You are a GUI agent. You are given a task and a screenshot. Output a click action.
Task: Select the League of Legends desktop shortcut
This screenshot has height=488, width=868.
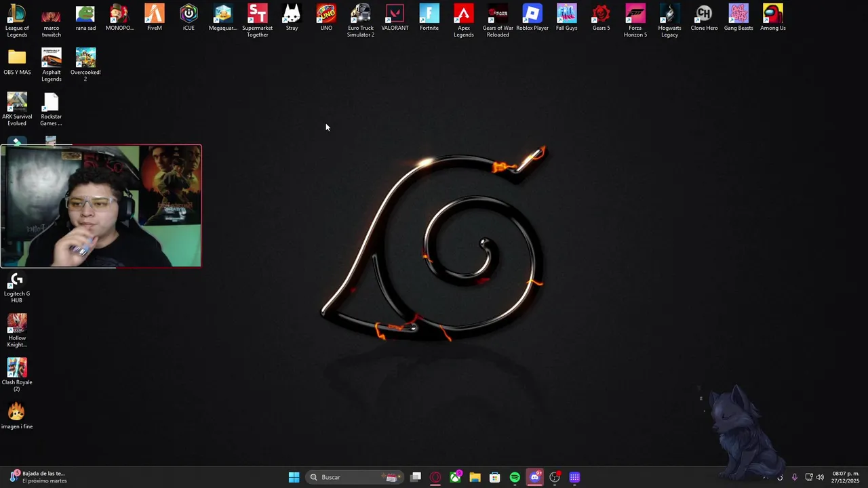coord(17,21)
